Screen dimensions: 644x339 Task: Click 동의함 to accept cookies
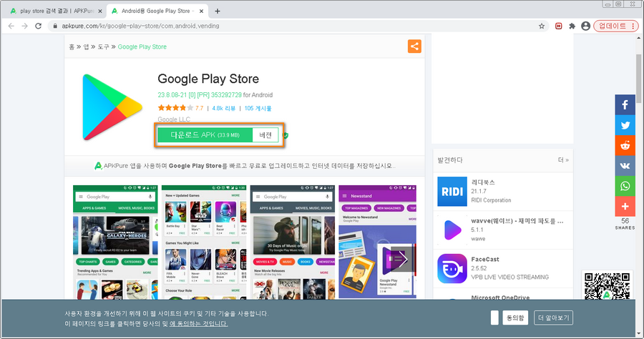(515, 318)
